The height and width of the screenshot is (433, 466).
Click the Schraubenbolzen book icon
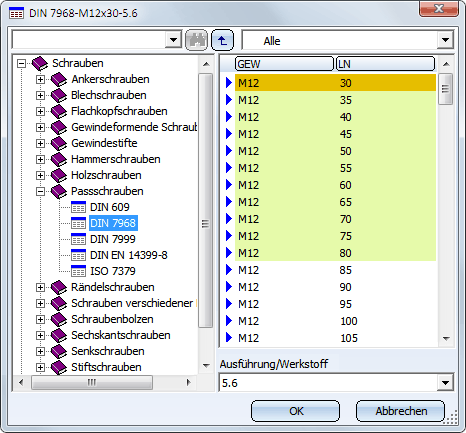tap(59, 319)
